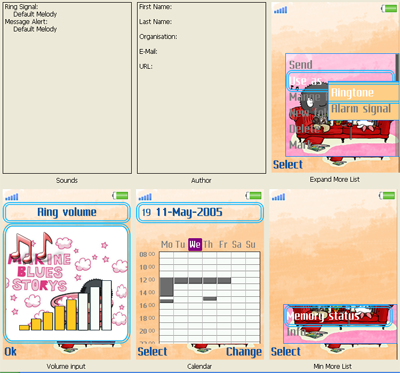Click battery icon in Min More List preview

[387, 195]
